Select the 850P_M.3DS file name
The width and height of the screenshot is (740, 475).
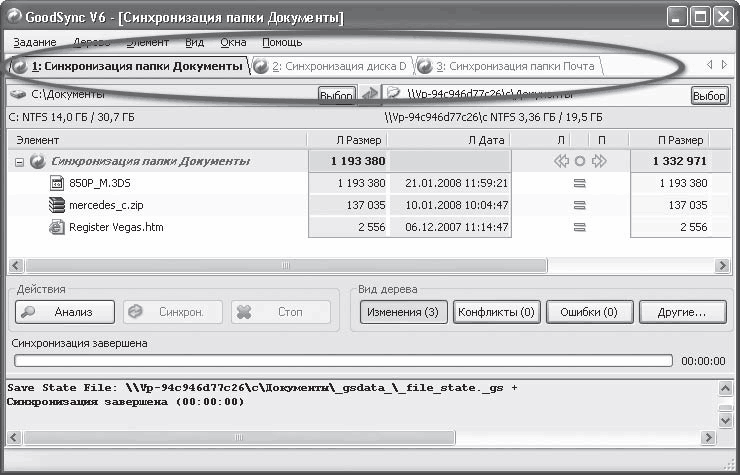click(100, 183)
